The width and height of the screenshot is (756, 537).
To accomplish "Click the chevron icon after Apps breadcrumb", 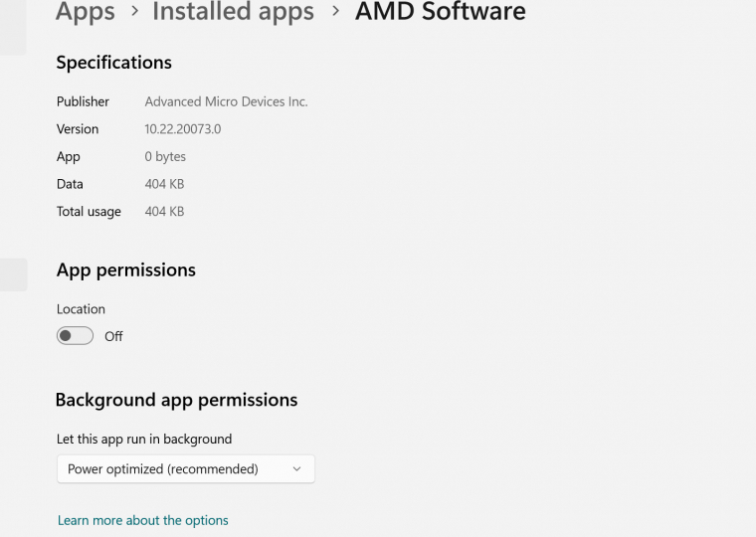I will pos(133,13).
